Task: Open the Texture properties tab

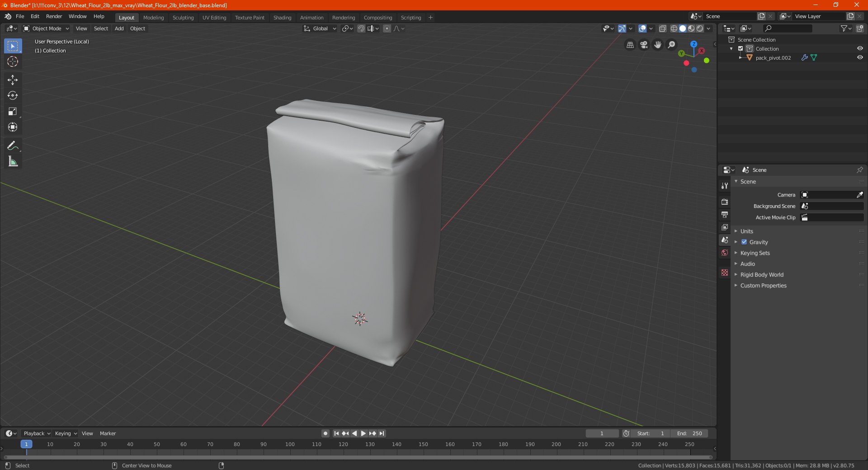Action: click(725, 273)
